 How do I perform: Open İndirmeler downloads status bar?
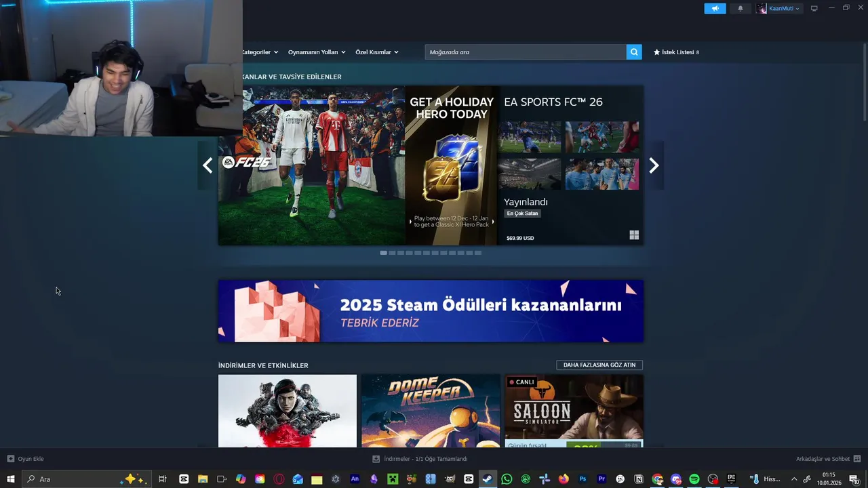(x=420, y=459)
